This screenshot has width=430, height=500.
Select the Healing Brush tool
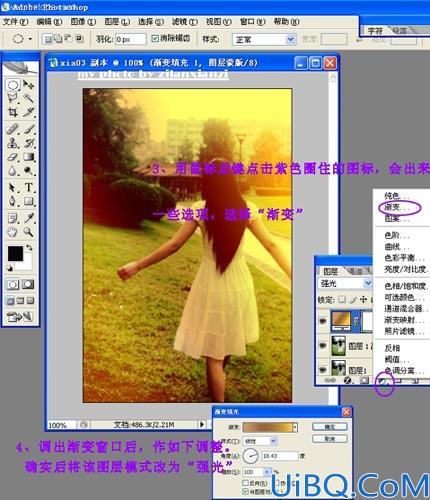pos(13,129)
